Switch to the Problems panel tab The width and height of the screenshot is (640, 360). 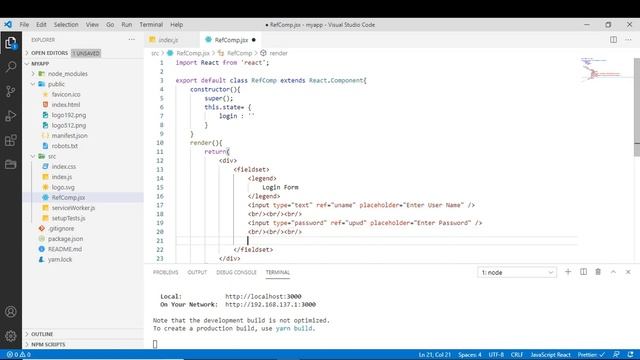coord(166,272)
